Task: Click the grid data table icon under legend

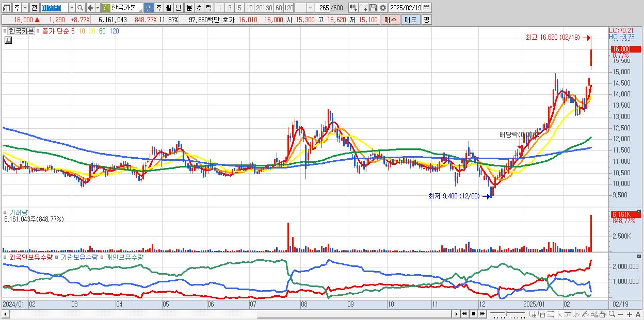Action: [8, 40]
